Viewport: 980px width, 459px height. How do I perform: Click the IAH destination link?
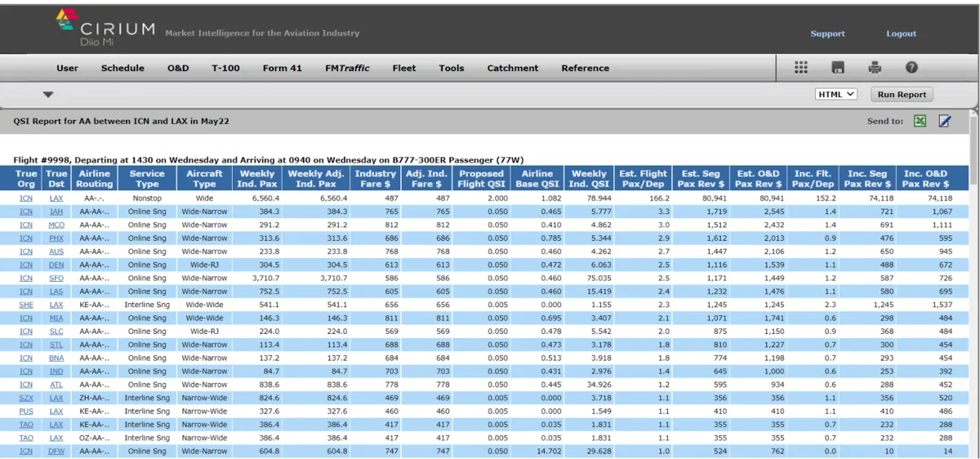coord(56,212)
